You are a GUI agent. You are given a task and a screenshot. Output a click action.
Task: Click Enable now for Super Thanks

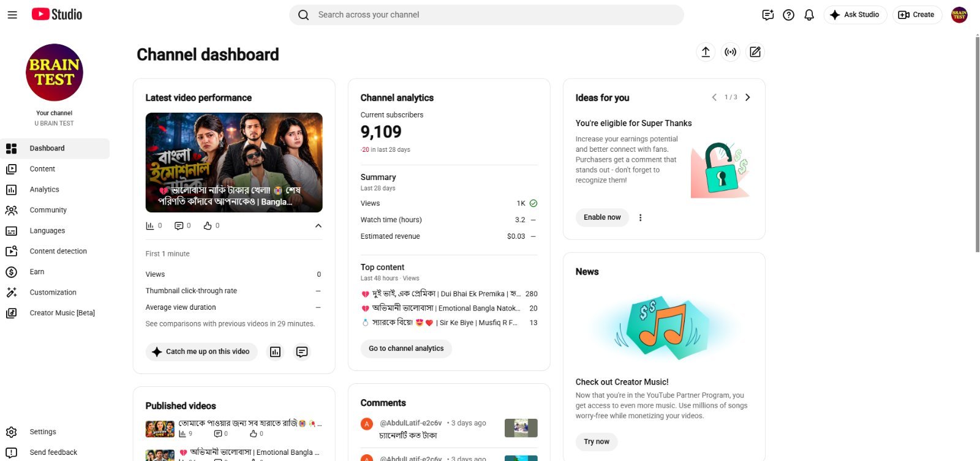[x=602, y=217]
